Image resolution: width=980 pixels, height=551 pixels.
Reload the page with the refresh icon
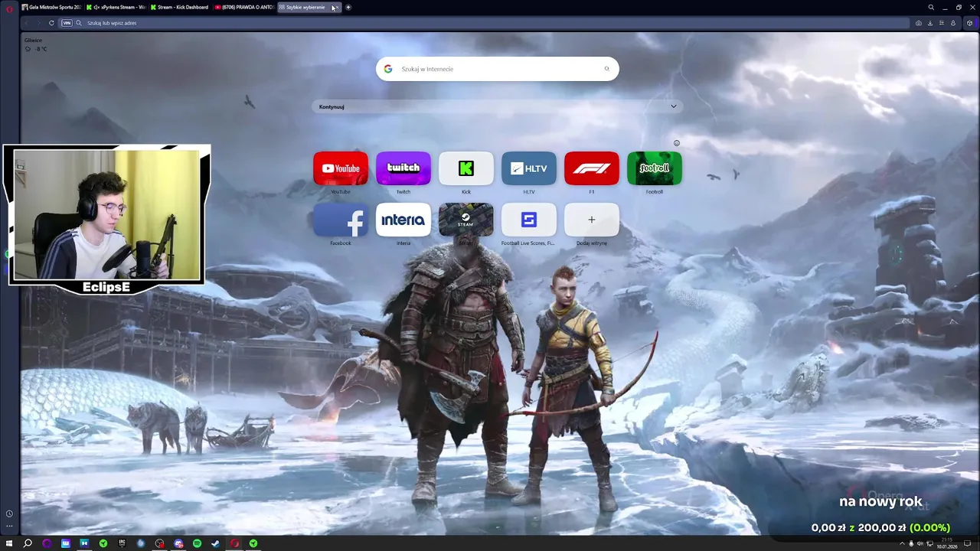(x=51, y=23)
